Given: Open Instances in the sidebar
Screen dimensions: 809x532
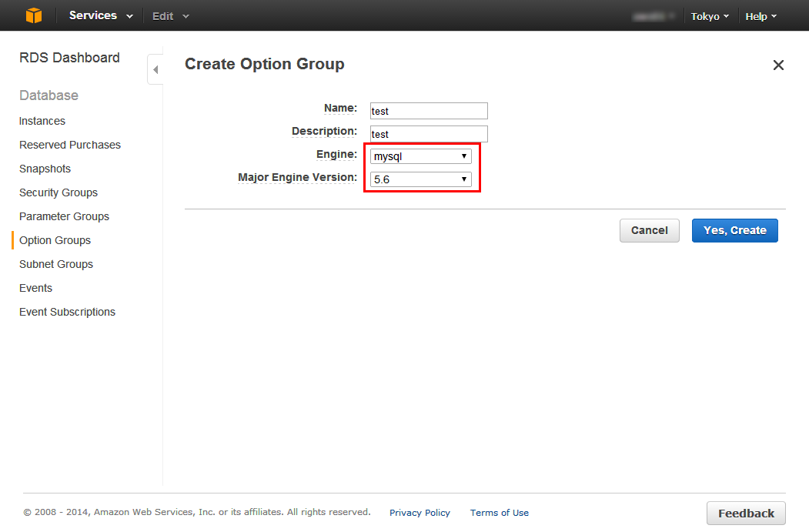Looking at the screenshot, I should [x=42, y=121].
